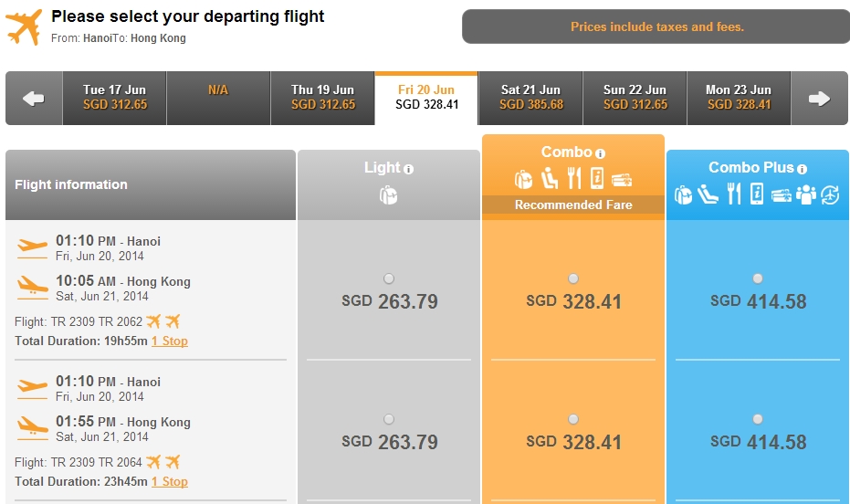Image resolution: width=850 pixels, height=504 pixels.
Task: Click the group icon in Combo Plus header
Action: click(x=806, y=194)
